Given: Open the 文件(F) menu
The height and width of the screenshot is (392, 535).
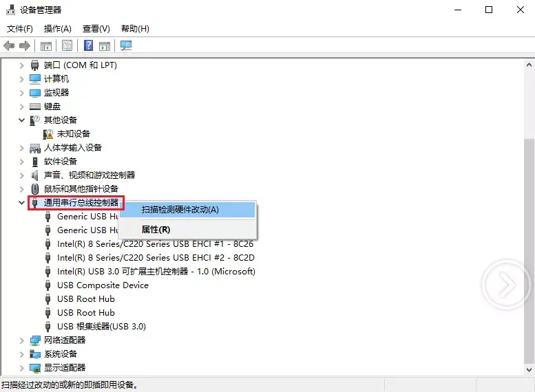Looking at the screenshot, I should 20,29.
